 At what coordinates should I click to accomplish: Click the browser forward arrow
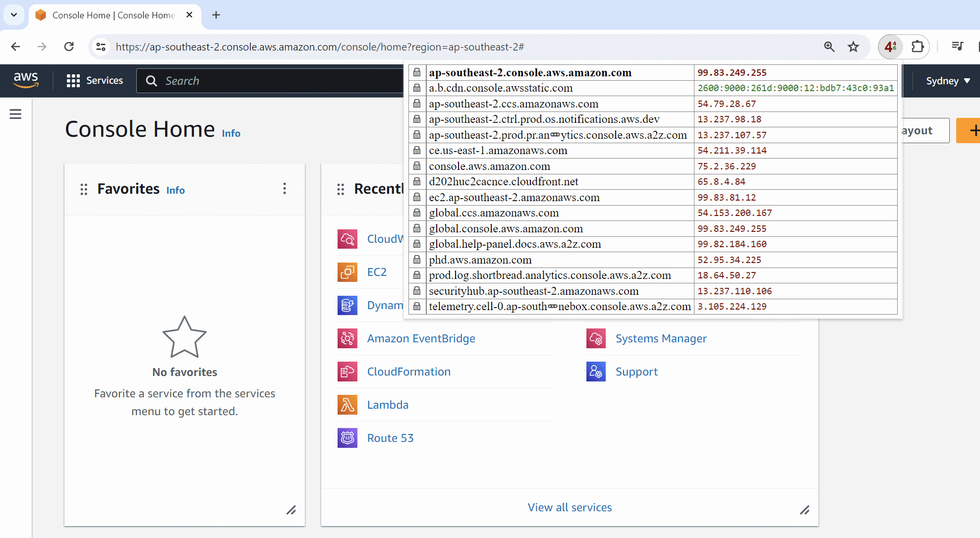click(x=42, y=47)
